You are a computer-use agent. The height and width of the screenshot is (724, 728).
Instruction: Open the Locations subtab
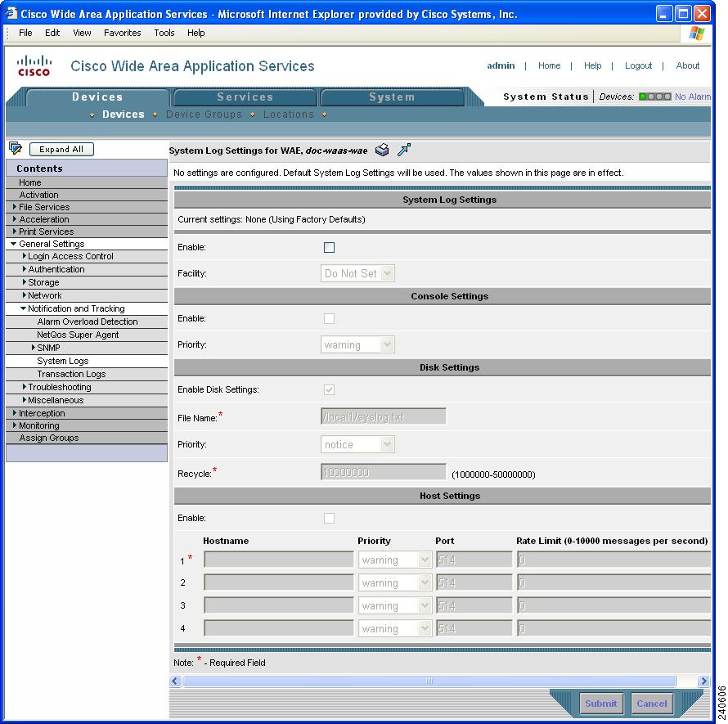288,115
